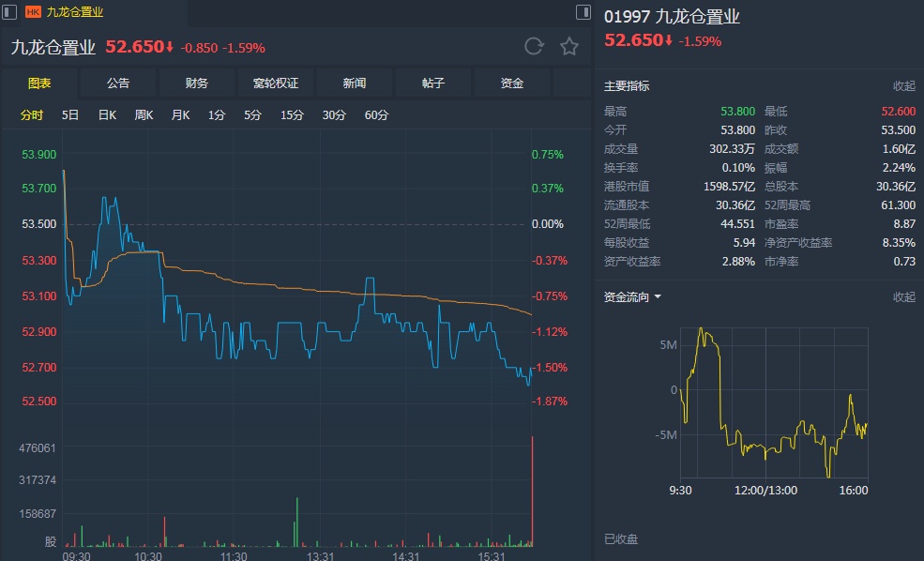Select the 60分 chart interval
This screenshot has height=561, width=924.
coord(376,114)
